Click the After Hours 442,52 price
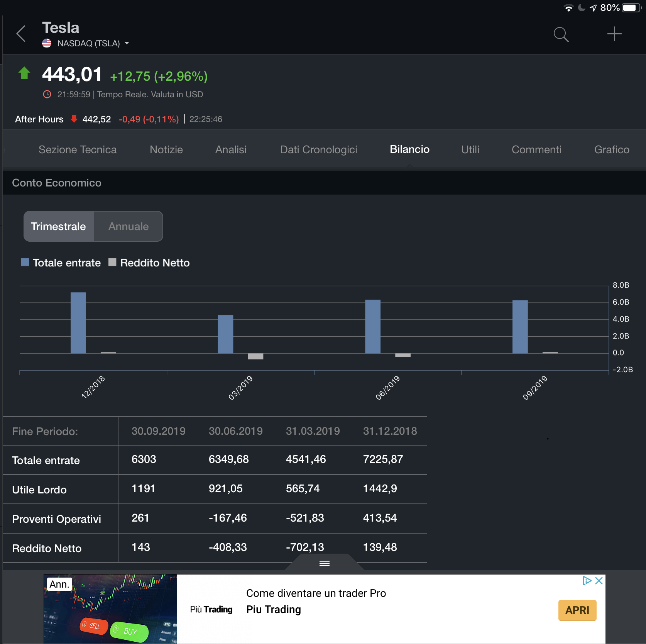This screenshot has width=646, height=644. tap(96, 119)
